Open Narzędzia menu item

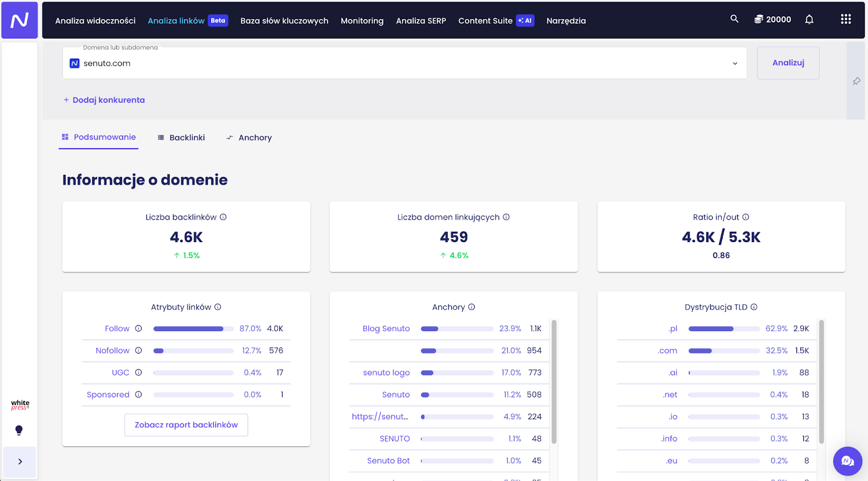(566, 21)
